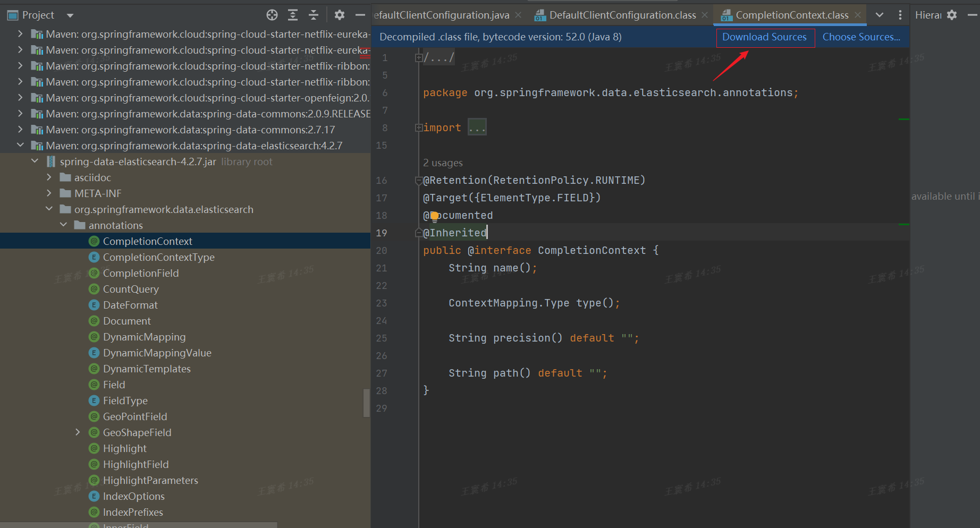980x528 pixels.
Task: Unfold the header comment on line 1
Action: (x=419, y=57)
